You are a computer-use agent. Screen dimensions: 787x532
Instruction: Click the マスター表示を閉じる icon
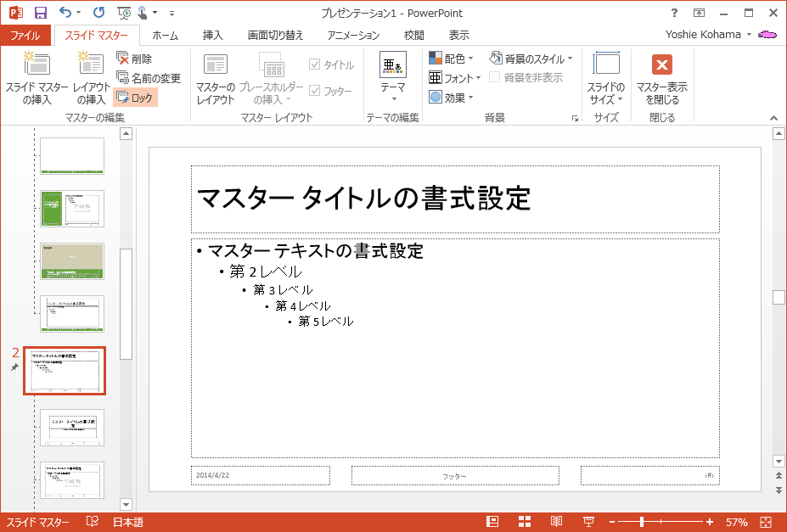[x=661, y=66]
